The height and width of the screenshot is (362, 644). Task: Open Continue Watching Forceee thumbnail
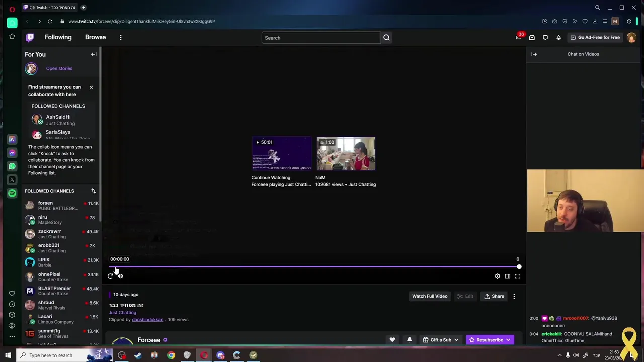281,153
